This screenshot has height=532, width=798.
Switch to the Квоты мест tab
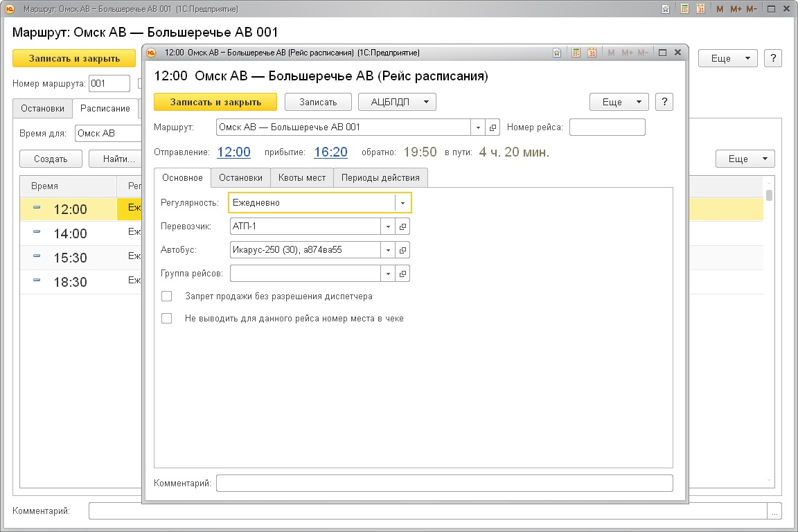(x=301, y=178)
